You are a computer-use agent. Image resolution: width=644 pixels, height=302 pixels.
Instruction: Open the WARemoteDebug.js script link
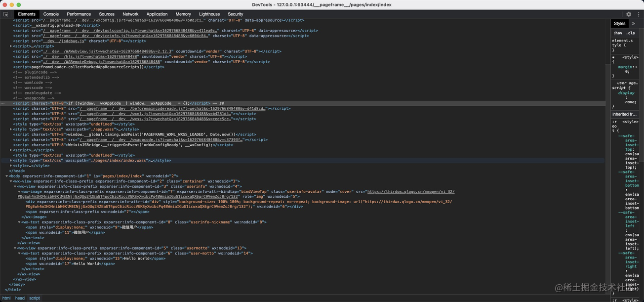[102, 62]
